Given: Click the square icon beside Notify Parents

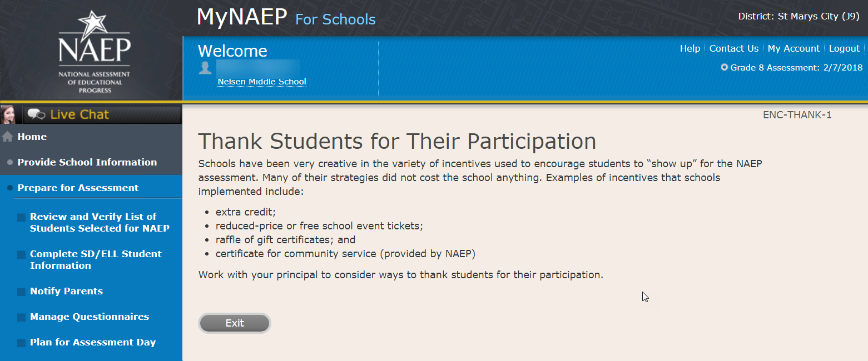Looking at the screenshot, I should click(x=21, y=292).
